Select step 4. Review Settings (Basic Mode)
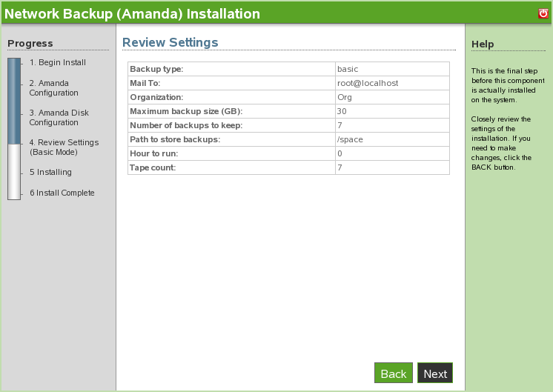The width and height of the screenshot is (553, 392). pyautogui.click(x=64, y=147)
